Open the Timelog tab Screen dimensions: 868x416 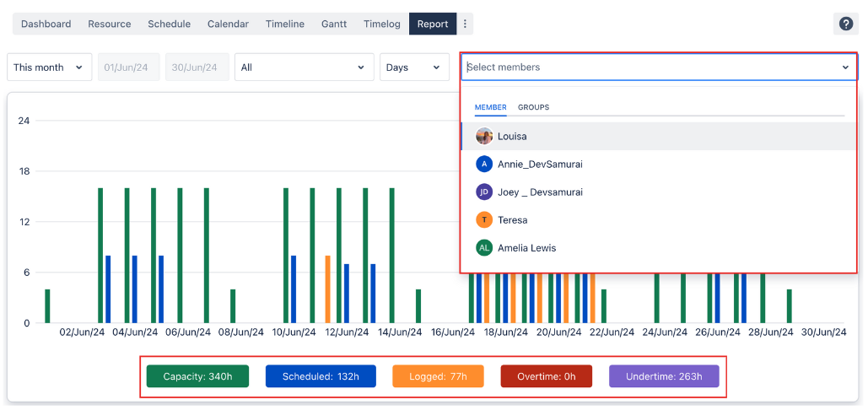382,24
